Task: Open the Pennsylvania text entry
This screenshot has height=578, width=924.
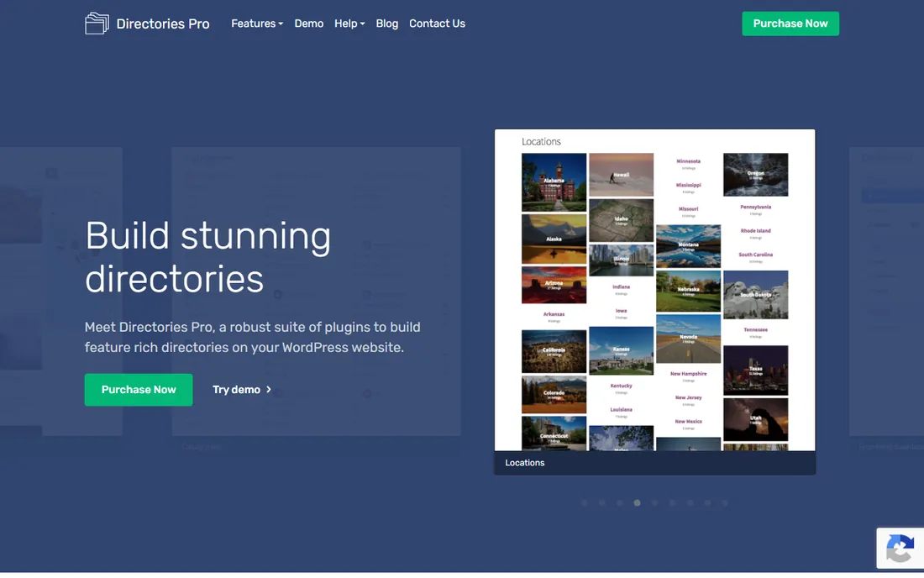Action: click(x=755, y=208)
